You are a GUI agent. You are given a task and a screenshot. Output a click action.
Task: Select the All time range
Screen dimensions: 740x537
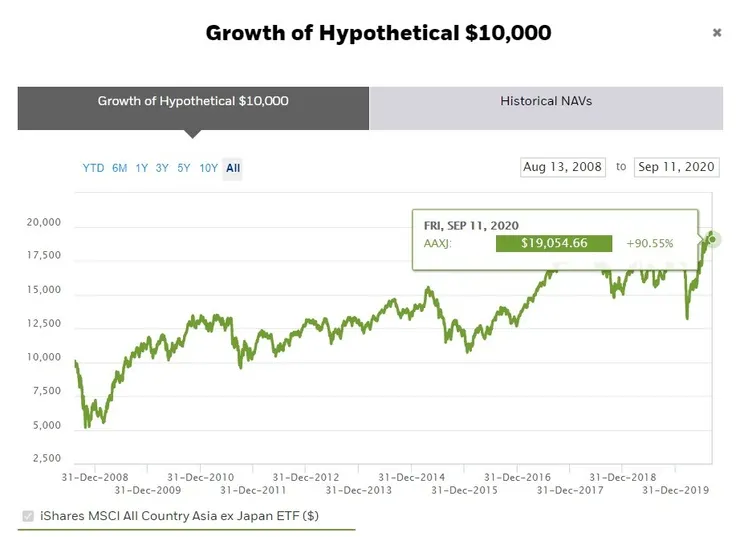tap(233, 168)
